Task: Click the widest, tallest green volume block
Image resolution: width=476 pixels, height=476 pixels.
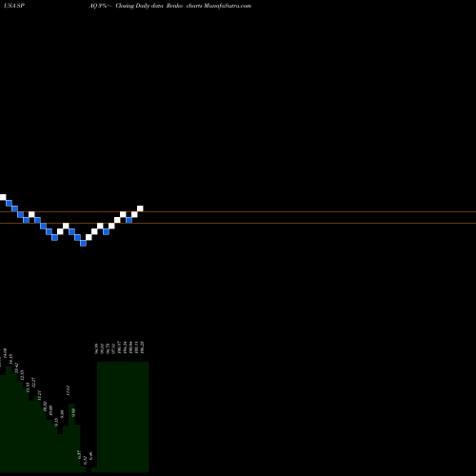Action: 123,417
